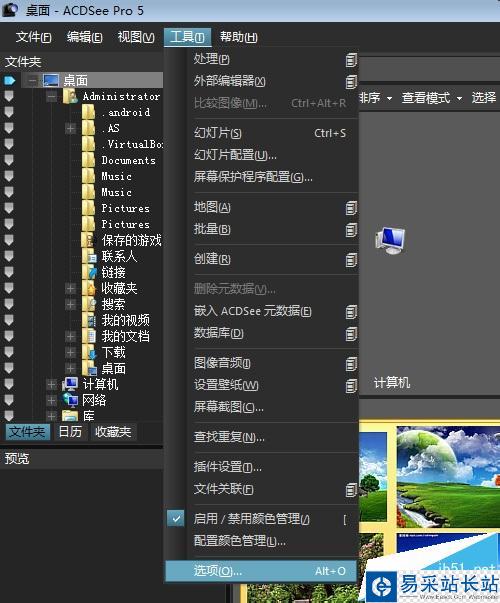The width and height of the screenshot is (500, 603).
Task: Expand the 计算机 tree node
Action: point(52,384)
